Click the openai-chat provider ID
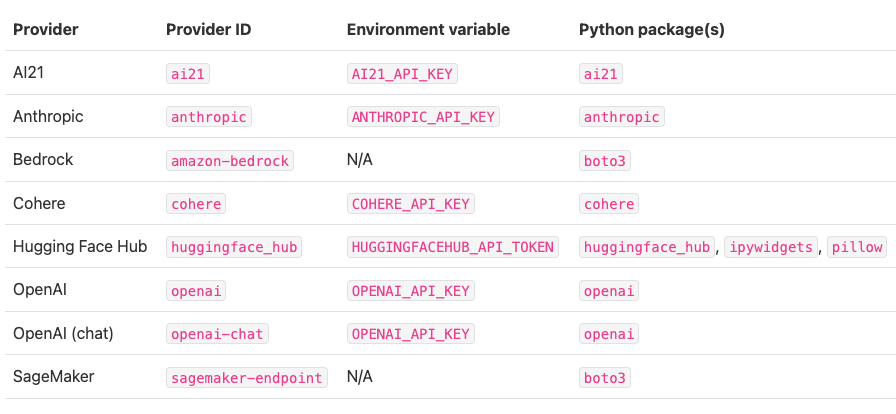 (219, 334)
